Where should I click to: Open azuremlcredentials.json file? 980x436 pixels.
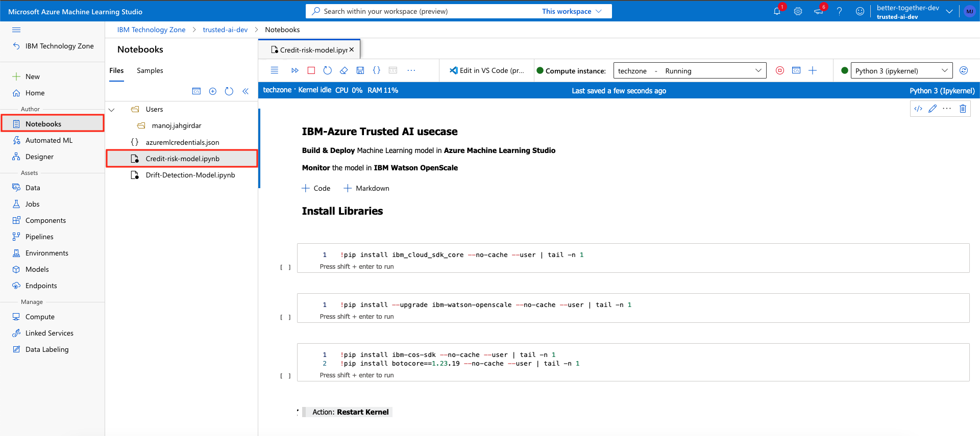[182, 142]
